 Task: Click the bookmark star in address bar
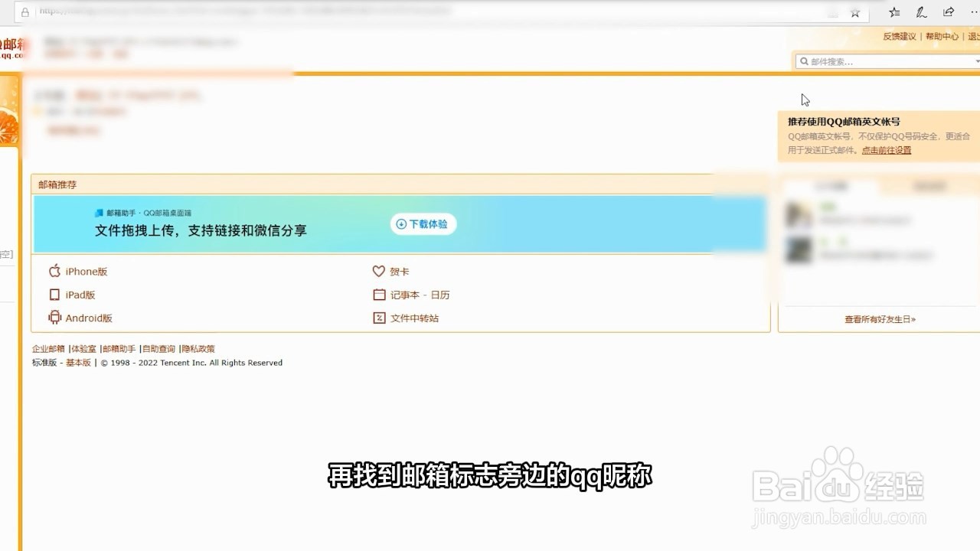(x=855, y=13)
